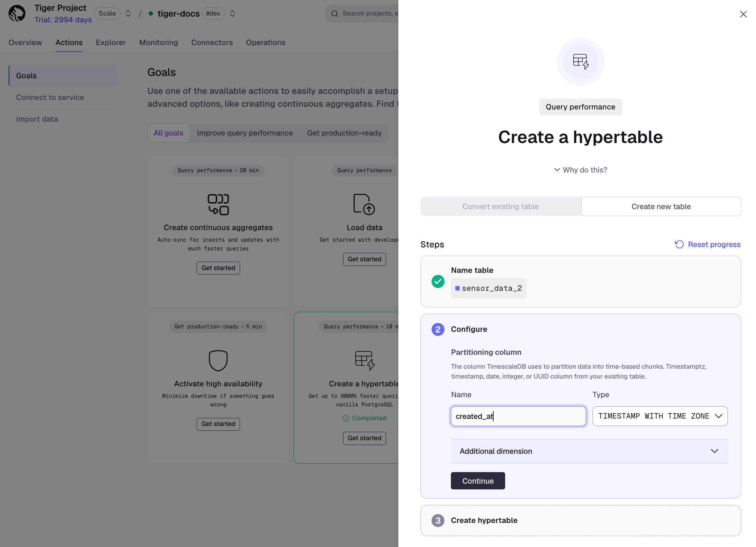
Task: Click the high availability shield icon
Action: click(x=218, y=360)
